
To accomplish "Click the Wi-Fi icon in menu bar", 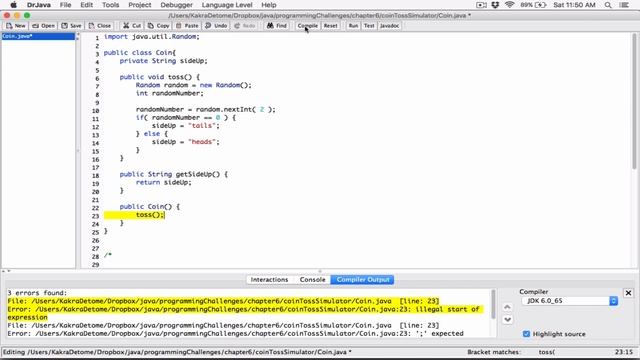I will 509,5.
